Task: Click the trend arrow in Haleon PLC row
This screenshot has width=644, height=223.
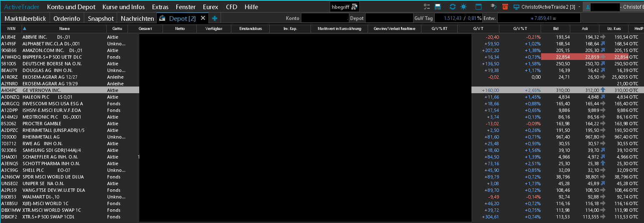Action: click(x=603, y=97)
